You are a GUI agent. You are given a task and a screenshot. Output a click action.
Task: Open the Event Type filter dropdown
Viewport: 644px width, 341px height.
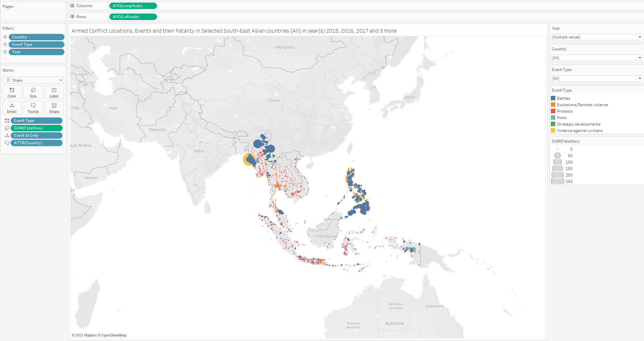(x=639, y=78)
